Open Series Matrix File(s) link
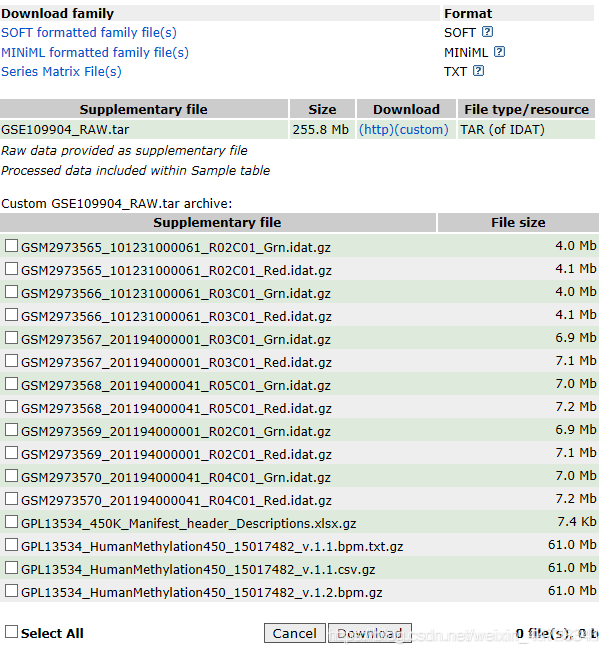Viewport: 608px width, 654px height. coord(61,72)
